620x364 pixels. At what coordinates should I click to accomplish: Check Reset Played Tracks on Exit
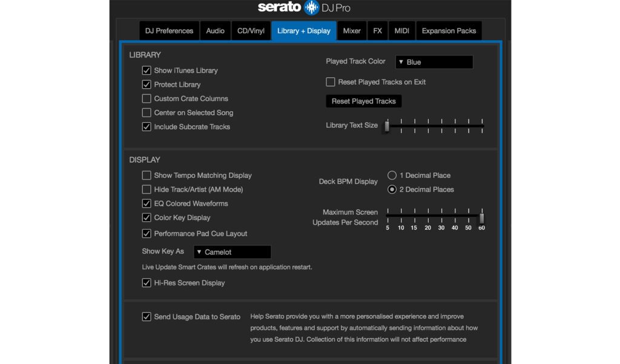(x=331, y=82)
